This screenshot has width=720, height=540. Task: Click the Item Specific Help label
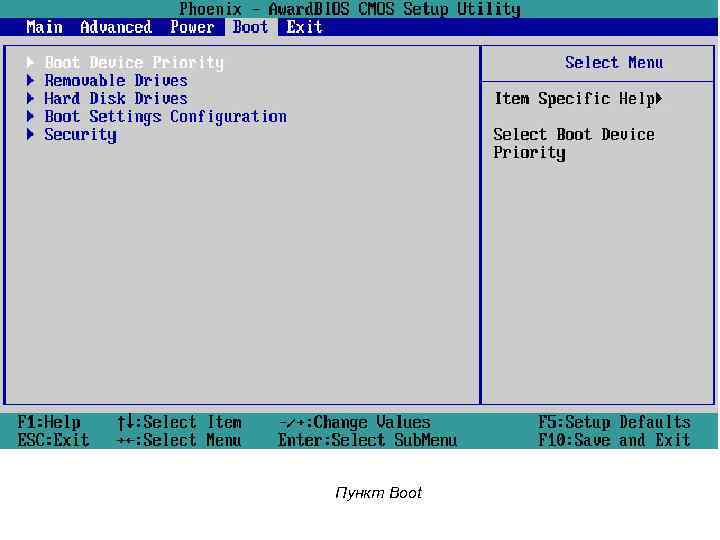point(574,99)
